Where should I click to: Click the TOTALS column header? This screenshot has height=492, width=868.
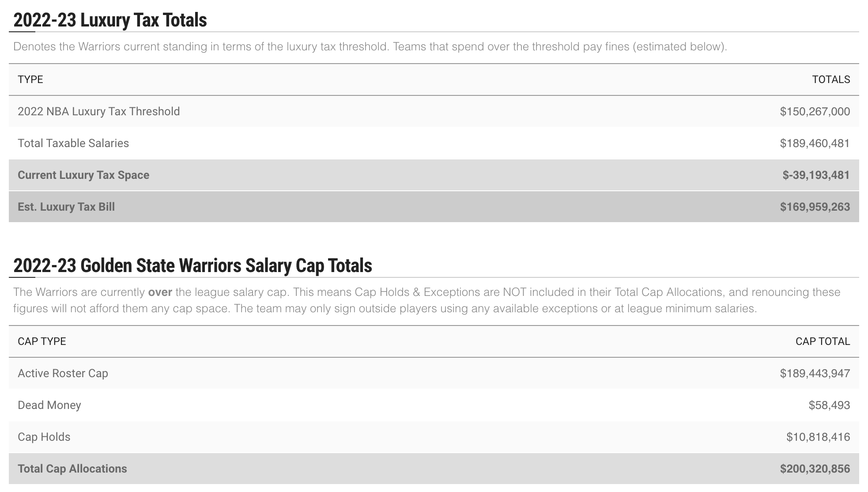coord(831,79)
